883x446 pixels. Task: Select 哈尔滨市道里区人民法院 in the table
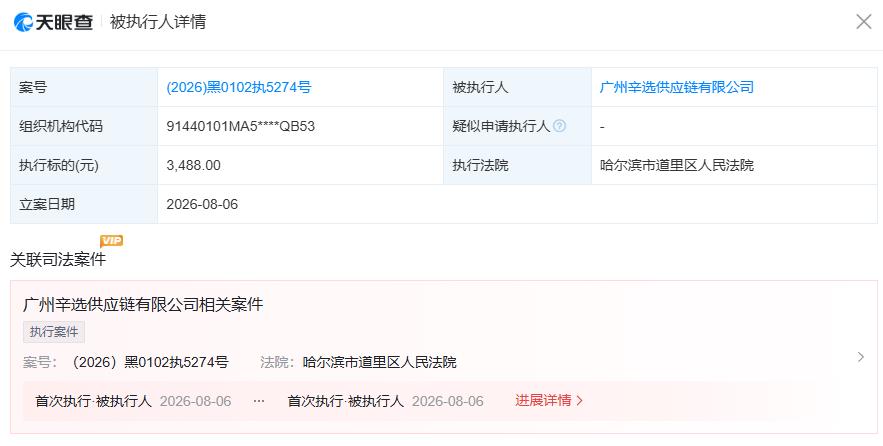tap(676, 165)
